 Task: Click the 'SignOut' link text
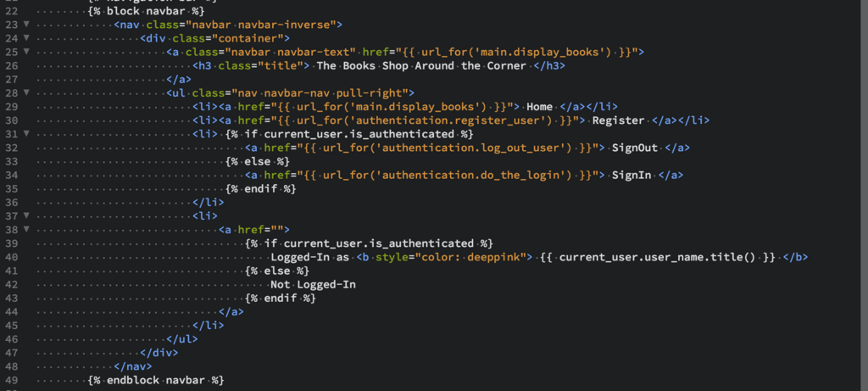click(x=634, y=148)
